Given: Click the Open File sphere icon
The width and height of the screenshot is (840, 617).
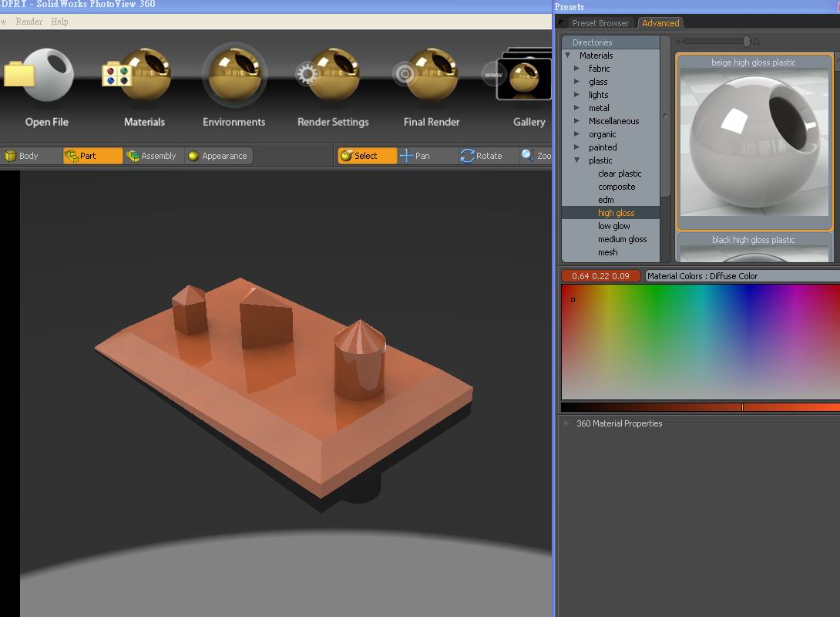Looking at the screenshot, I should click(39, 75).
